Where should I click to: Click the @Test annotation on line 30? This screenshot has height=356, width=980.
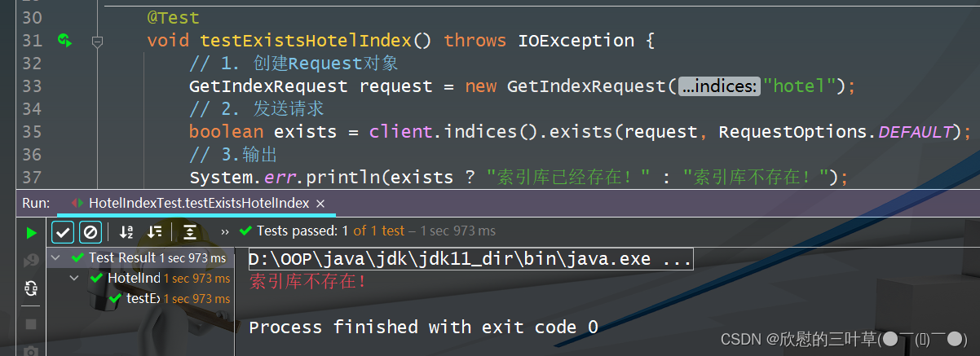tap(173, 17)
